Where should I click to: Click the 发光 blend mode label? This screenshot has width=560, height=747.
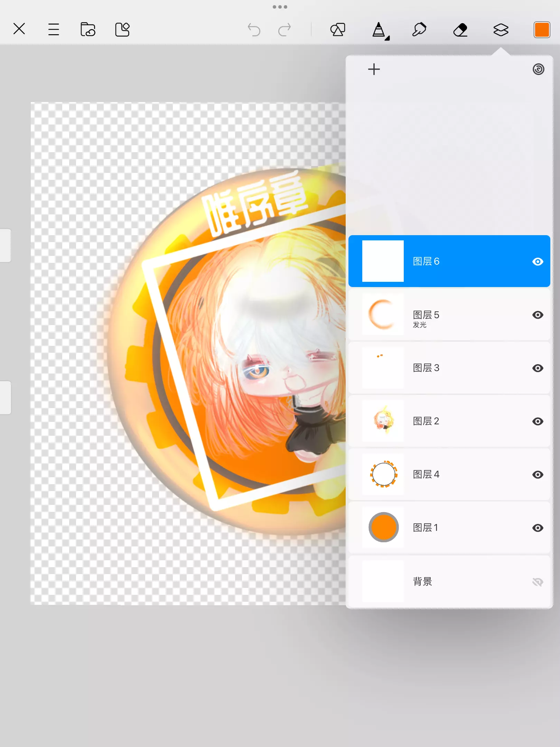[x=420, y=325]
